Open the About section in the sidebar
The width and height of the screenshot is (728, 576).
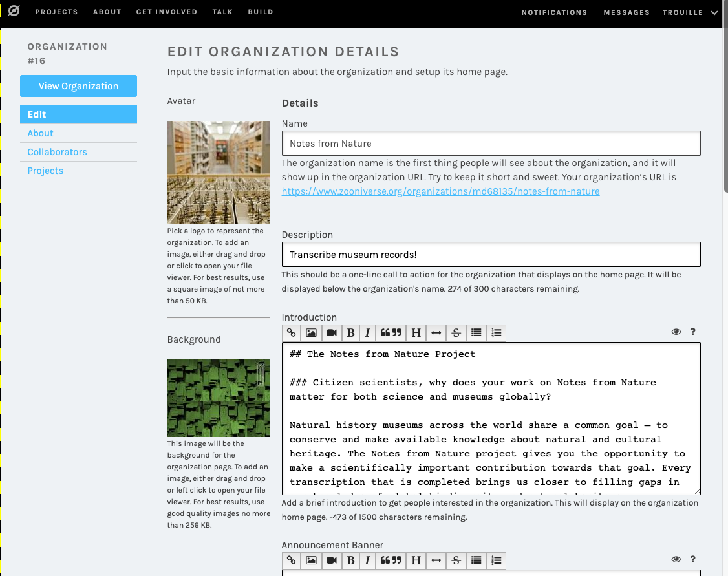click(40, 133)
